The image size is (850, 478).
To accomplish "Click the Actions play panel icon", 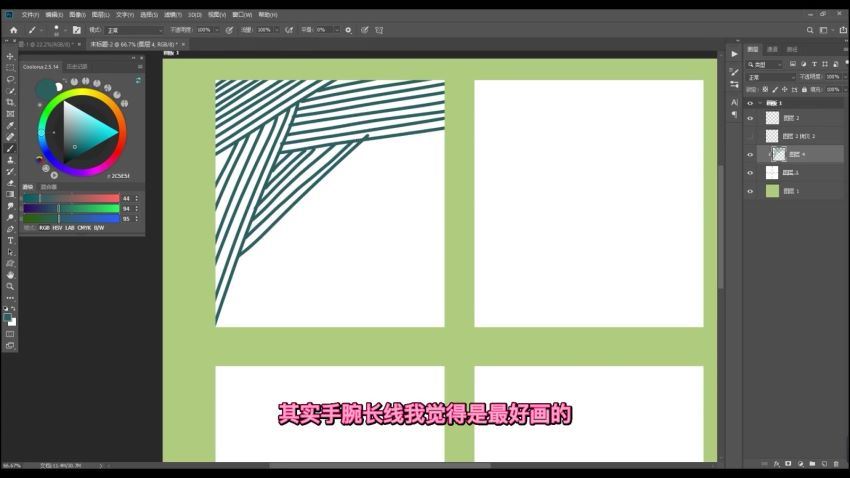I will pyautogui.click(x=734, y=54).
